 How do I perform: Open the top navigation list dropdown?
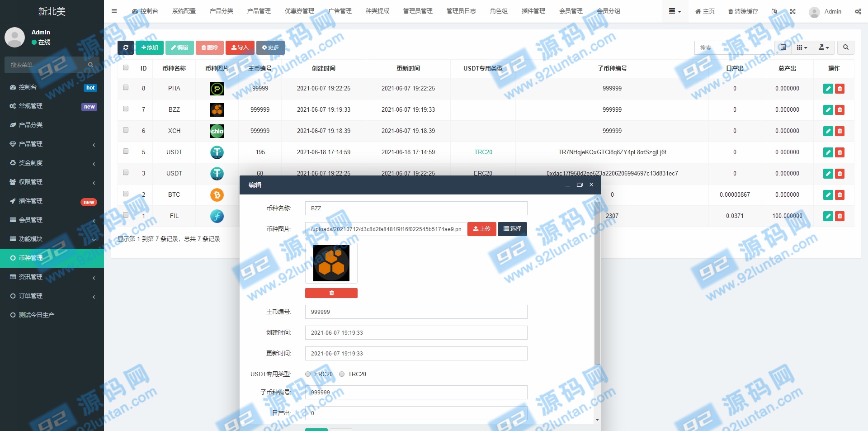pyautogui.click(x=675, y=11)
